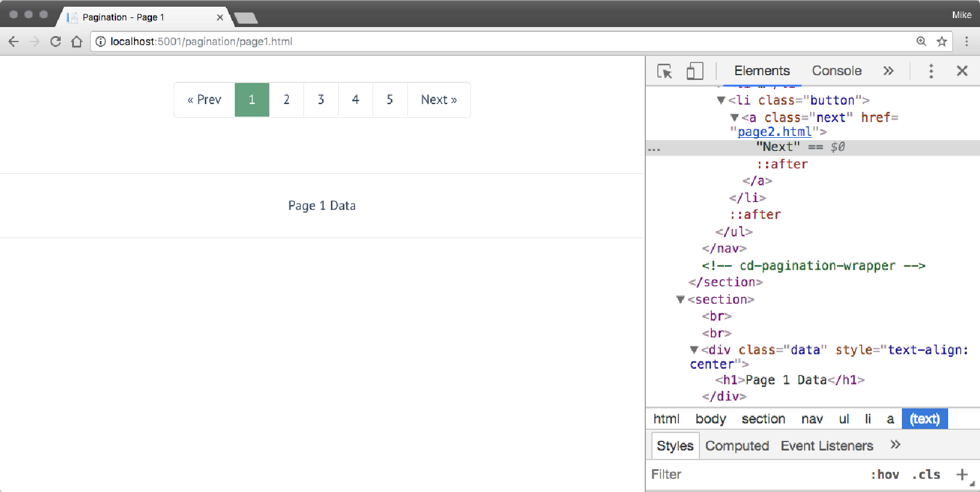Open the Computed sidebar tab
Image resolution: width=980 pixels, height=492 pixels.
[x=737, y=446]
